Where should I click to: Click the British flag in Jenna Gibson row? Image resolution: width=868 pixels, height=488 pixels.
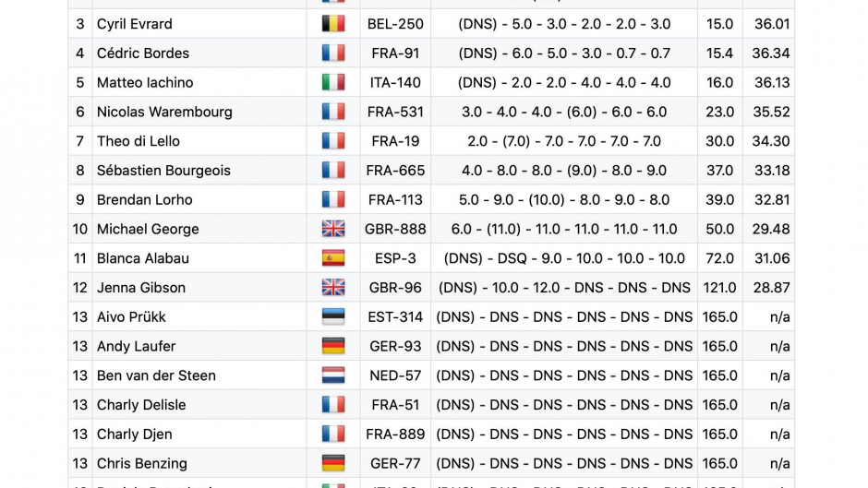coord(333,288)
